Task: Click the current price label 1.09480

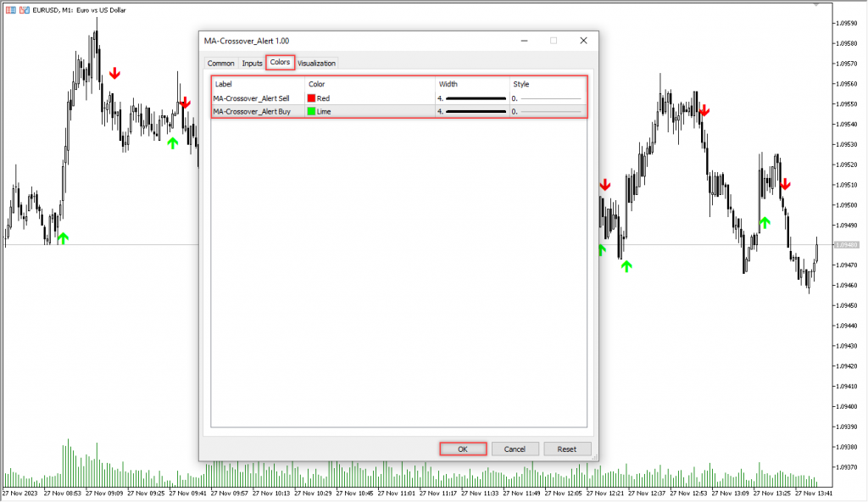Action: (847, 245)
